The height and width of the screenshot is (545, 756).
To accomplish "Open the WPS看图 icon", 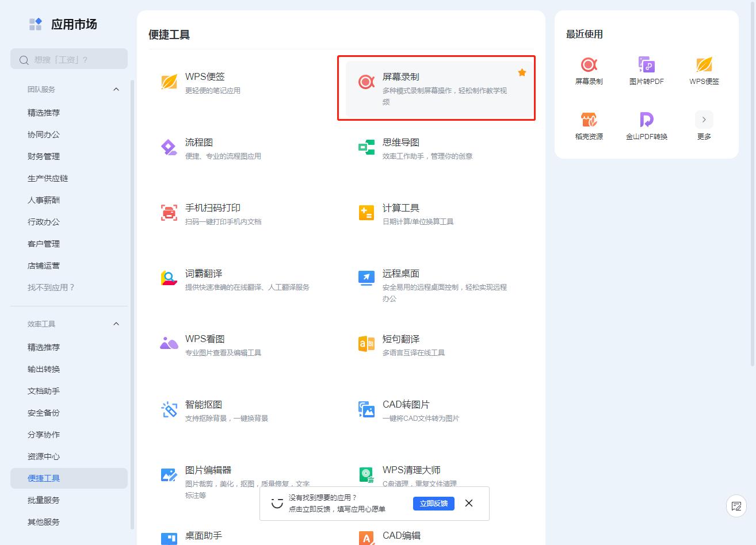I will click(169, 344).
